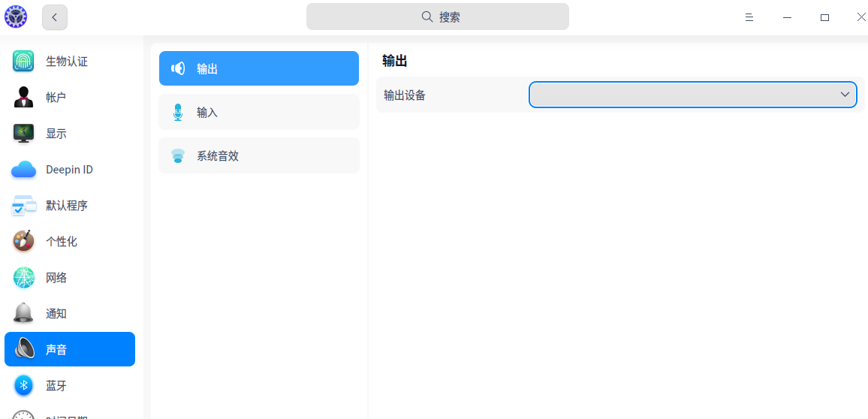This screenshot has width=868, height=419.
Task: Click the Display (显示) monitor icon
Action: point(23,133)
